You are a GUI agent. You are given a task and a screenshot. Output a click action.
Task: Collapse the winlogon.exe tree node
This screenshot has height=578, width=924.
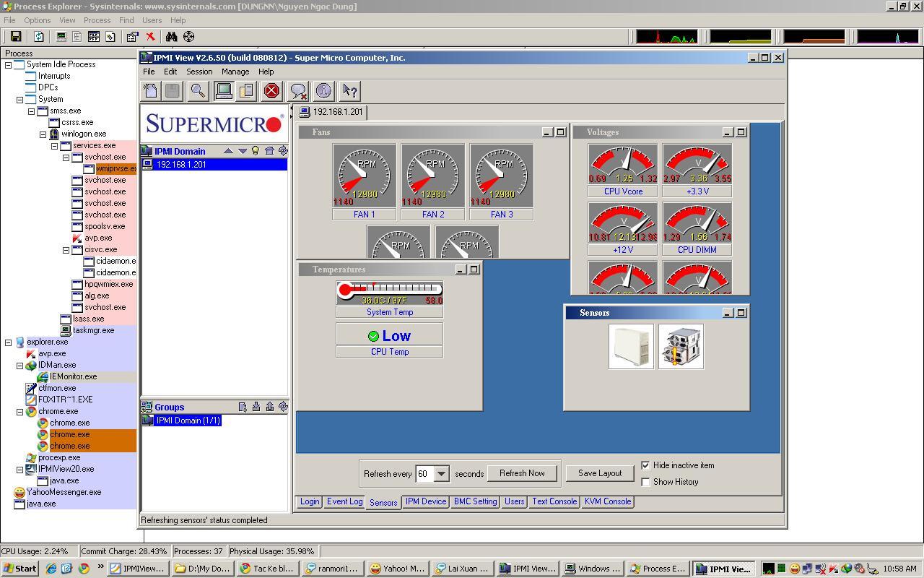tap(43, 134)
